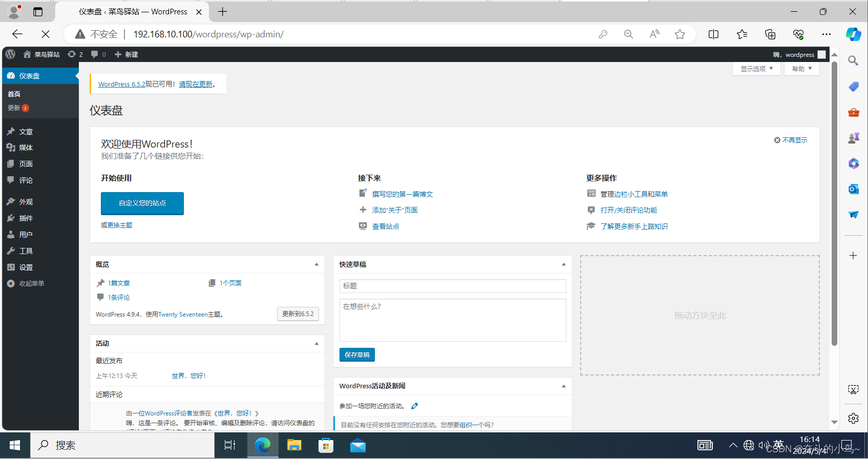The width and height of the screenshot is (868, 459).
Task: Visit site 菜鸟驿站 from admin bar
Action: (41, 54)
